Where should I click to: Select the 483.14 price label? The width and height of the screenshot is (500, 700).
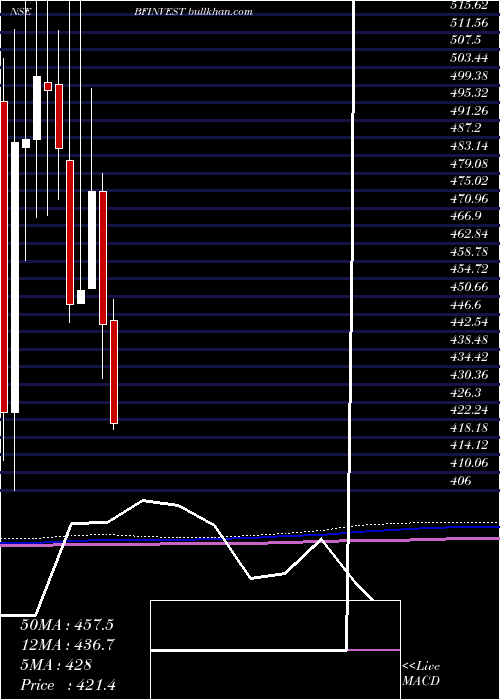pos(469,146)
